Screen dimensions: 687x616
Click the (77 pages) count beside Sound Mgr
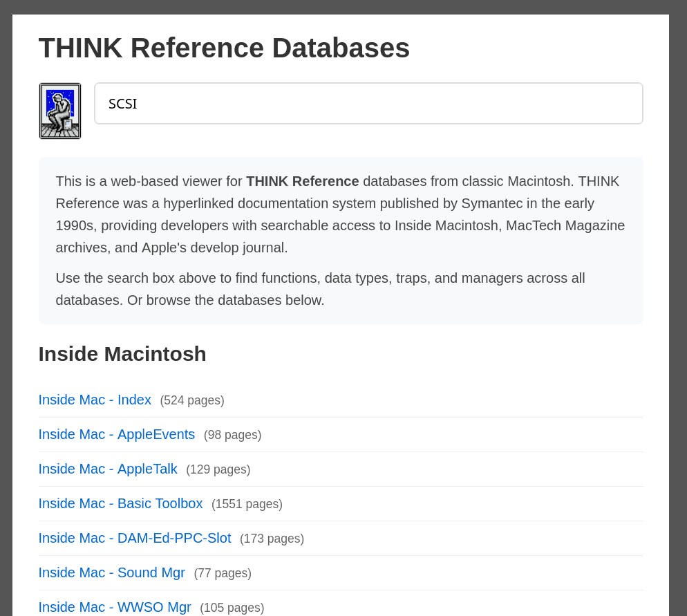pyautogui.click(x=223, y=573)
